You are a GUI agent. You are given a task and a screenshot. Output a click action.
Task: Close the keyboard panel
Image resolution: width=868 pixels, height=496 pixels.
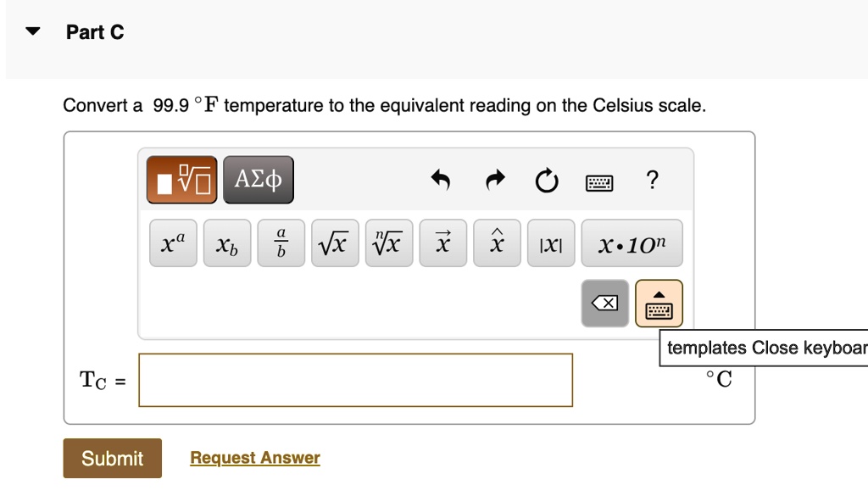659,303
